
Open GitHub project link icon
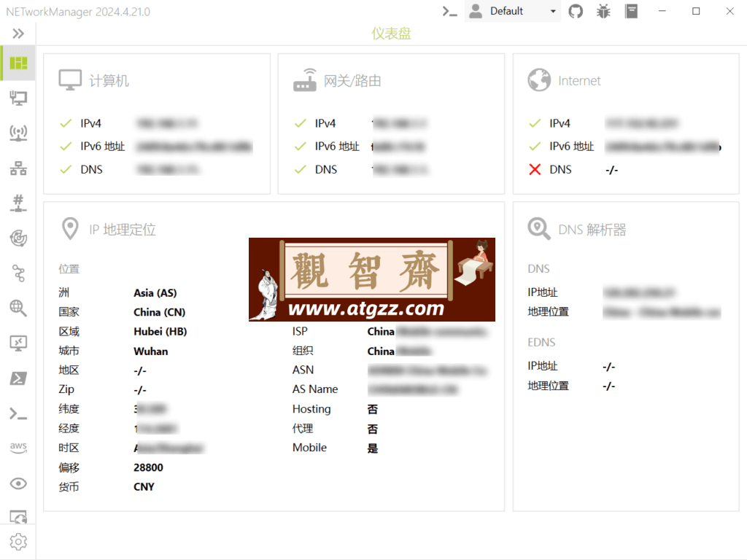pos(576,11)
